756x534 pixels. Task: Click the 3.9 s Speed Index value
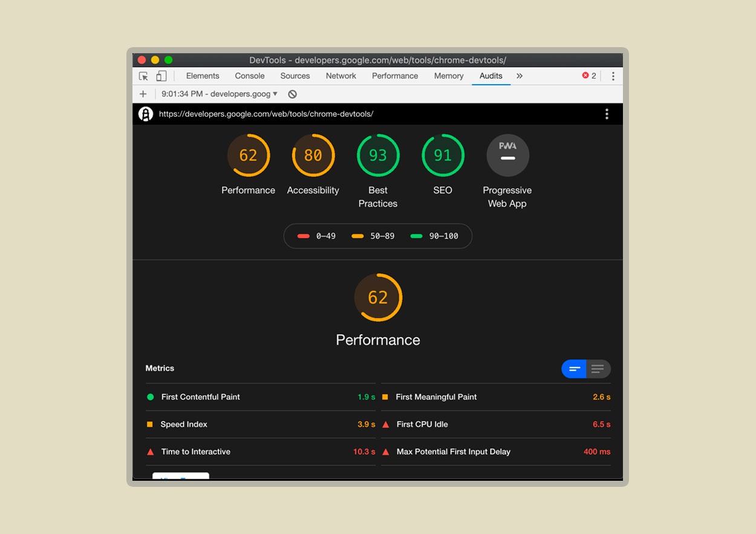click(367, 425)
